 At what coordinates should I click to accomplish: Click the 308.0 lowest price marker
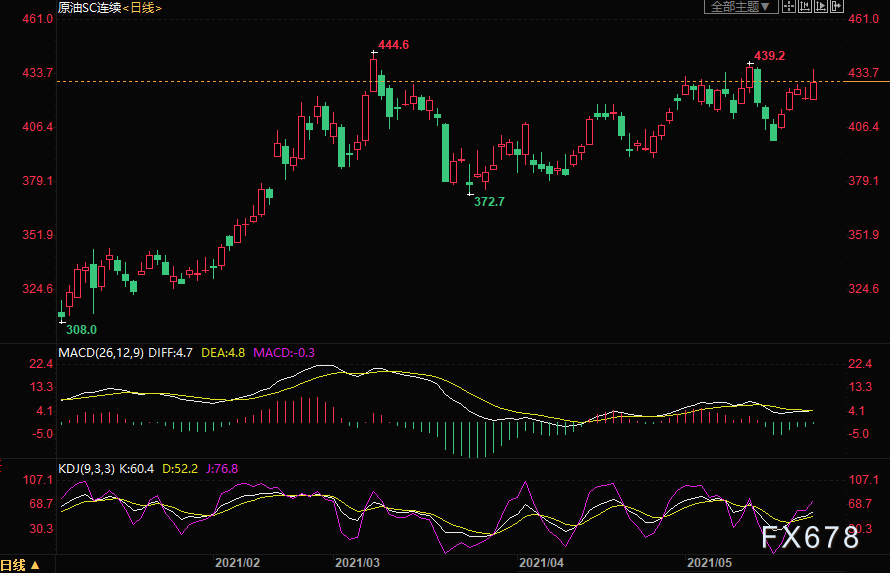81,329
